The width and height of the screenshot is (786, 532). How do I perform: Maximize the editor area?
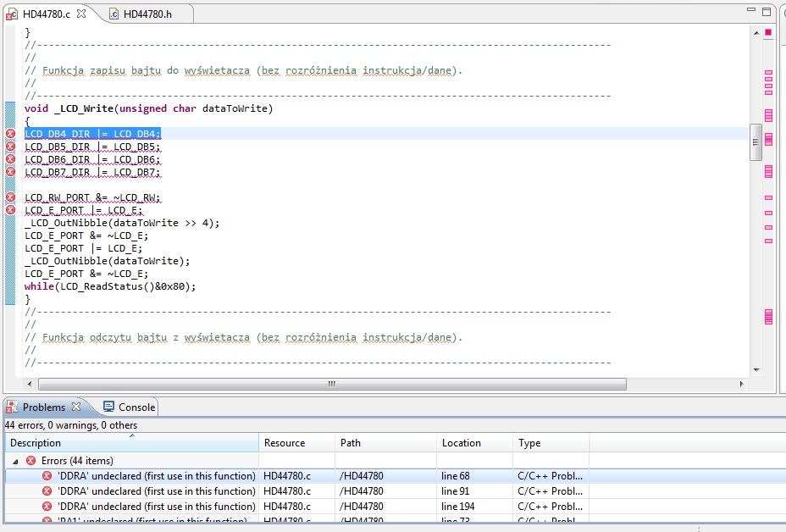click(x=767, y=12)
